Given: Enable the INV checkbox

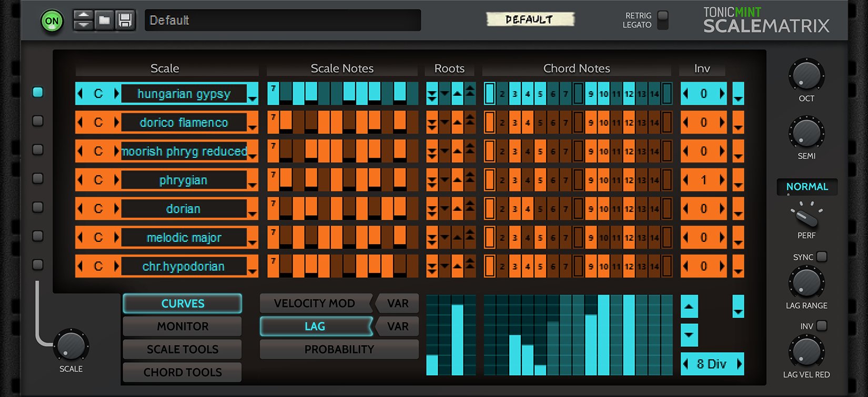Looking at the screenshot, I should [822, 326].
